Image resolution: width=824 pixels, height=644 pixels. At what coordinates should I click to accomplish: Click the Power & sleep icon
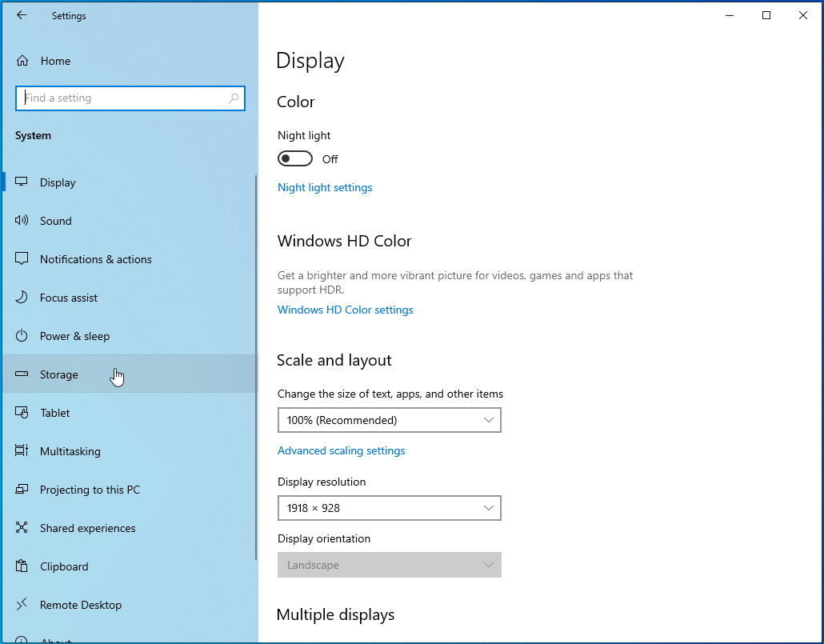22,336
